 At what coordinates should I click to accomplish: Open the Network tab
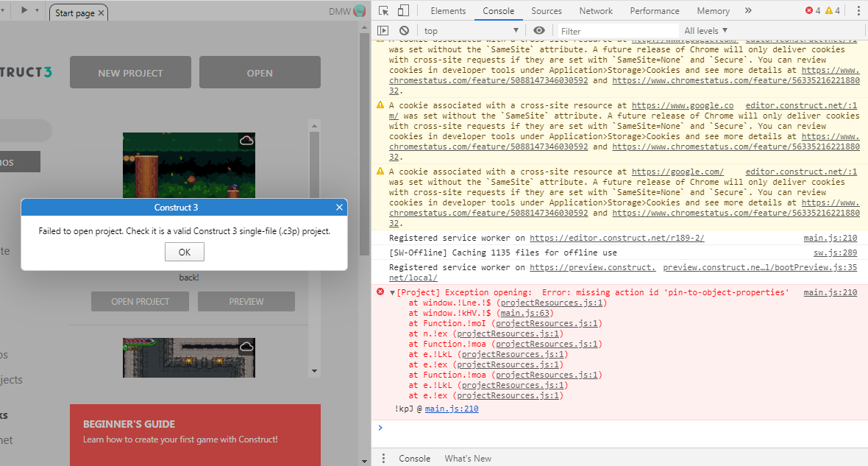tap(596, 10)
